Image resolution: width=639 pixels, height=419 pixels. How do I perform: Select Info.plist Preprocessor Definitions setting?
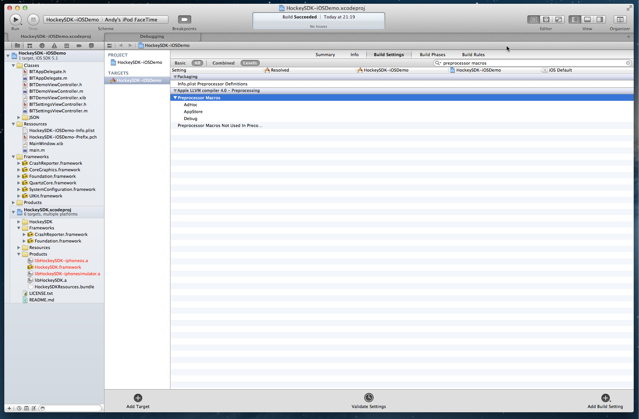click(212, 84)
